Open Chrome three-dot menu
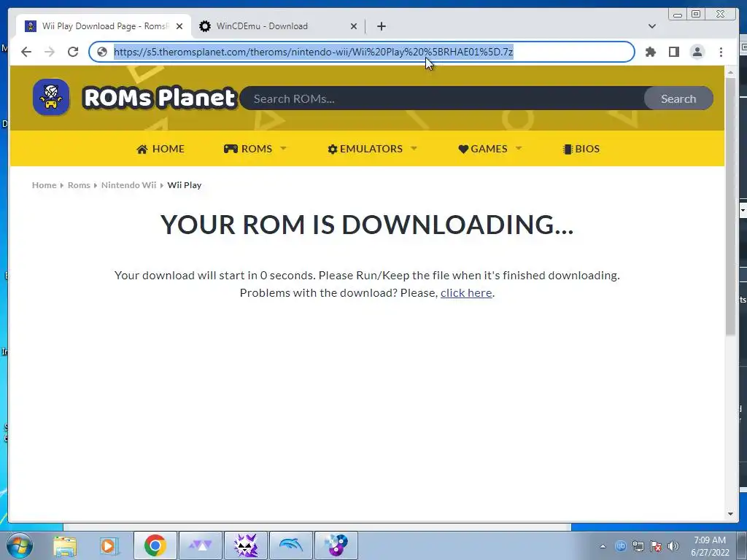The image size is (747, 560). (721, 52)
